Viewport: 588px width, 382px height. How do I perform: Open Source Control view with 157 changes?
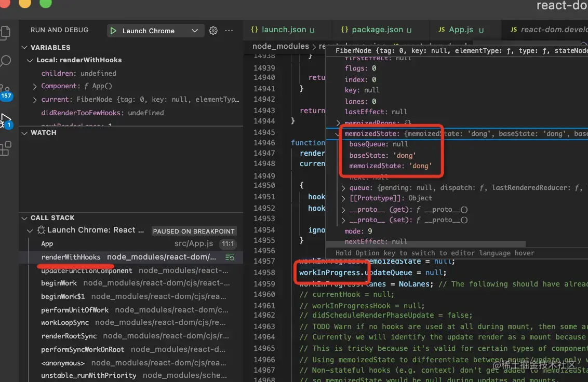[5, 91]
